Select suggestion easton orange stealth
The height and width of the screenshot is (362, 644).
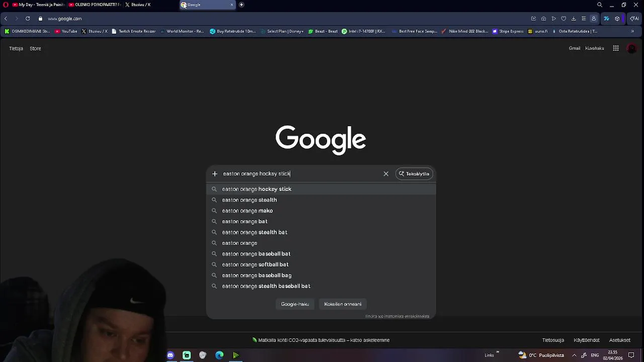coord(321,200)
